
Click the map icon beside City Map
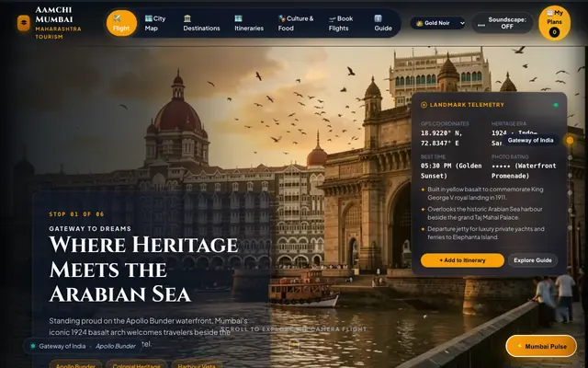(149, 18)
